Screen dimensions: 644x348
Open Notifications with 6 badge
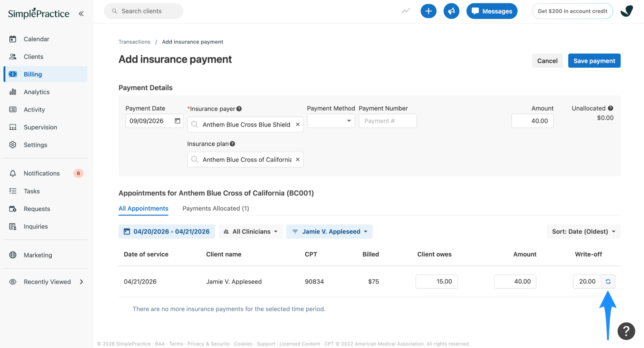45,174
